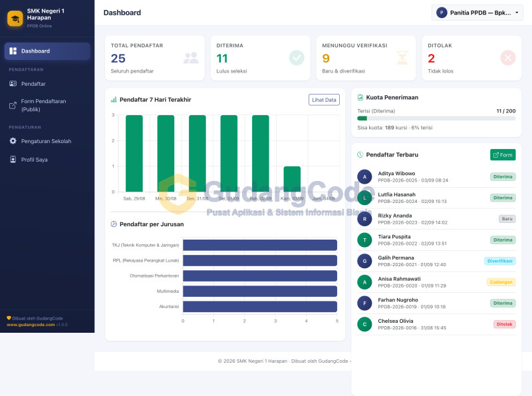Click the Aditya Wibowo avatar circle
Viewport: 532px width, 396px height.
click(364, 176)
